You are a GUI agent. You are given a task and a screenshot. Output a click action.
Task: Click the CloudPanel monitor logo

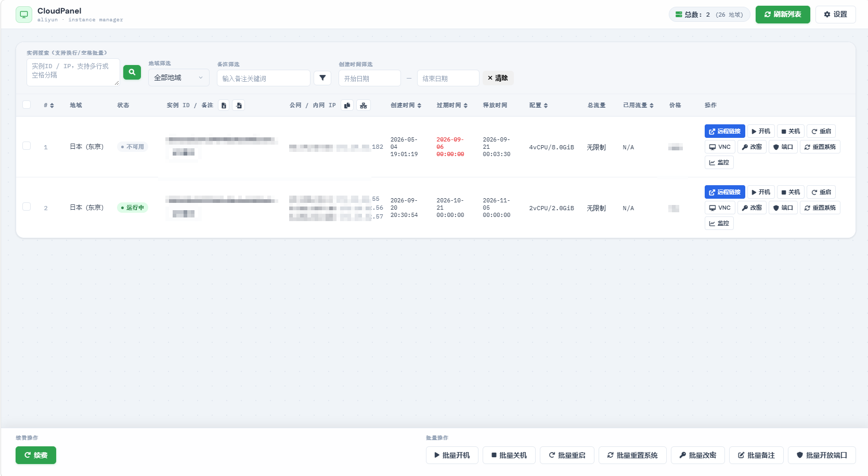[x=24, y=15]
